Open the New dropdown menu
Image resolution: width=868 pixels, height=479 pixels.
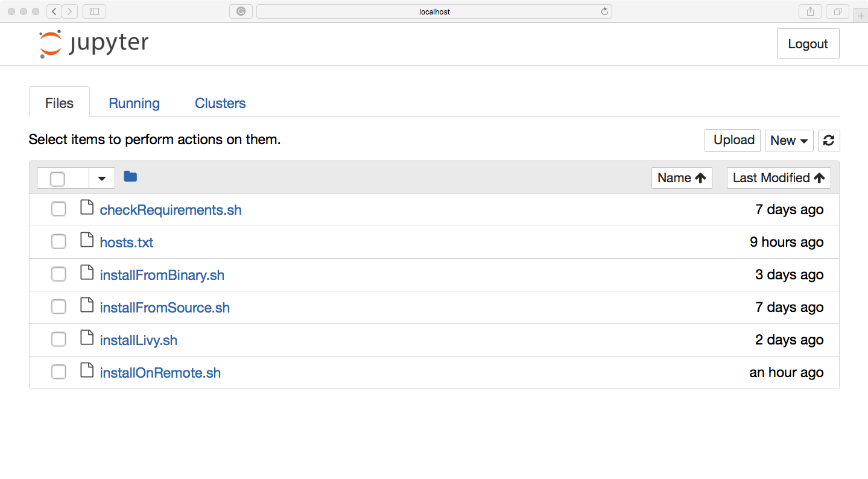(789, 141)
